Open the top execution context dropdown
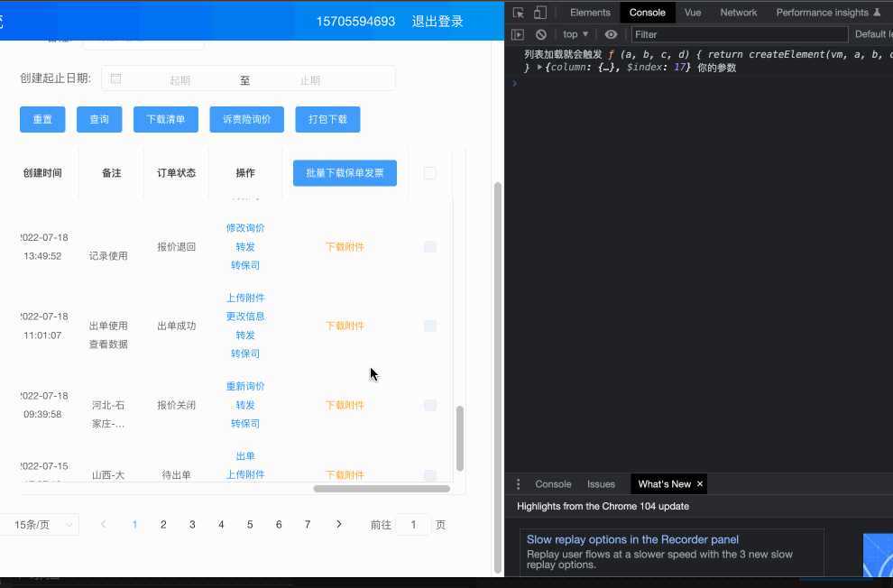Image resolution: width=893 pixels, height=588 pixels. pyautogui.click(x=575, y=33)
